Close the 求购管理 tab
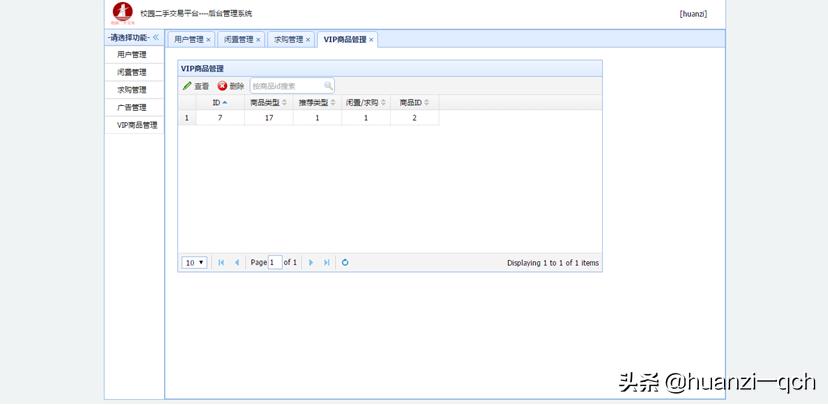This screenshot has height=405, width=828. 308,40
